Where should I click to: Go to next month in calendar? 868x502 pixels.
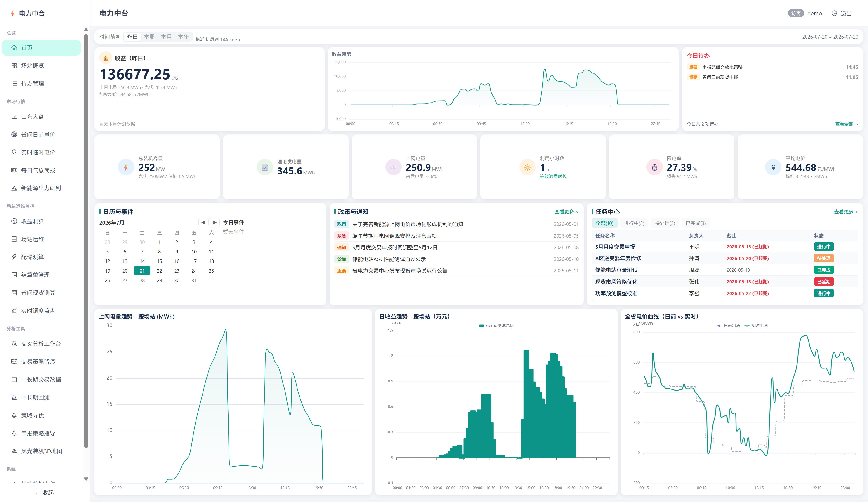point(214,223)
